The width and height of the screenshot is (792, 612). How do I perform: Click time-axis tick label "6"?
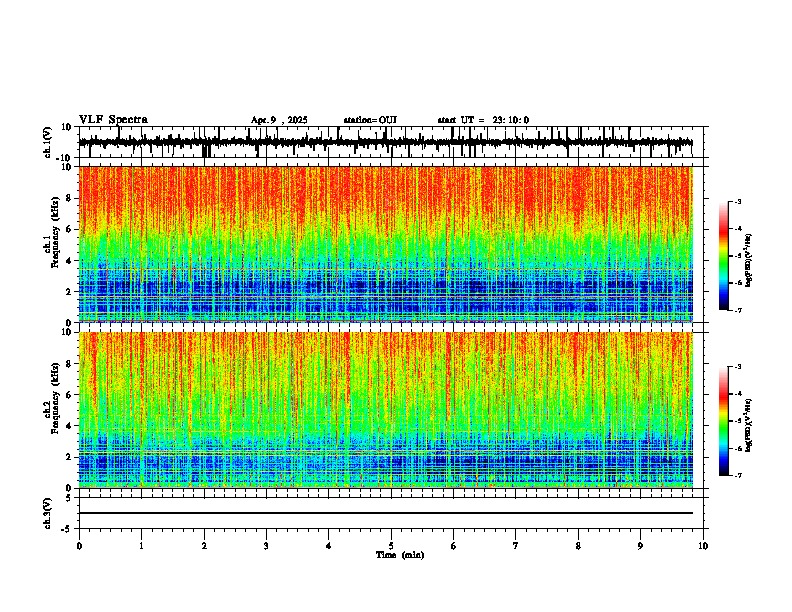click(454, 546)
